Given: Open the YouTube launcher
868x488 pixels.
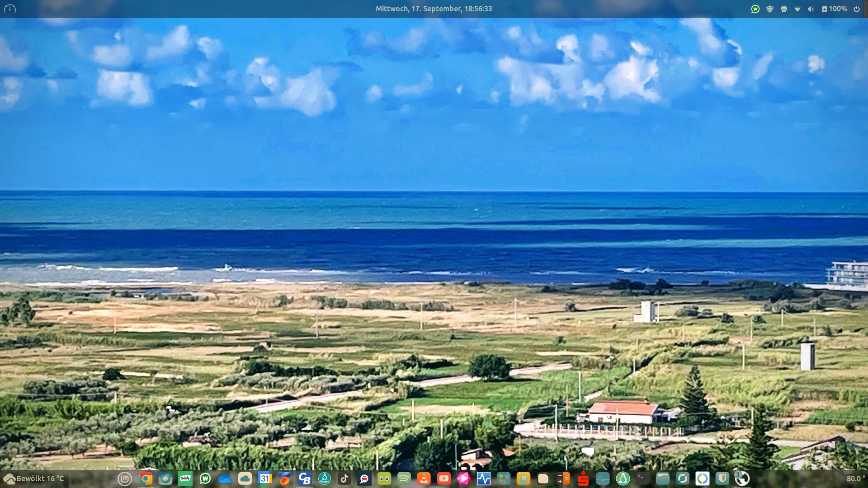Looking at the screenshot, I should (x=444, y=479).
